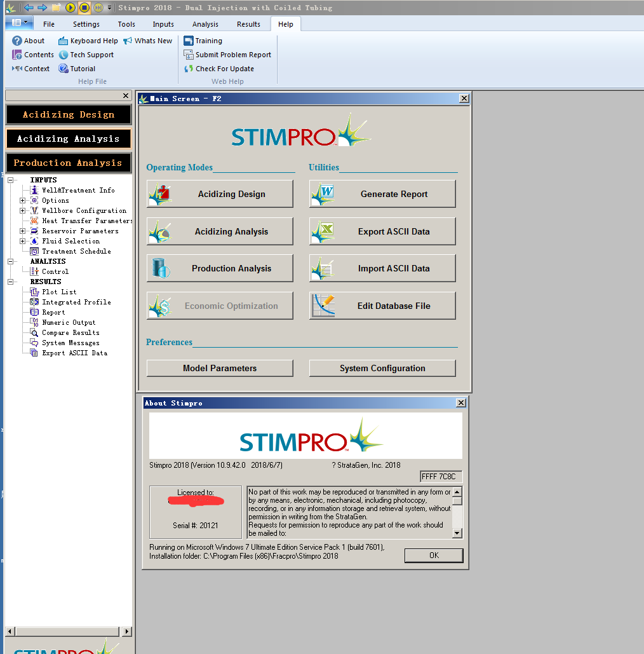Expand the Options tree node
This screenshot has width=644, height=654.
(22, 201)
